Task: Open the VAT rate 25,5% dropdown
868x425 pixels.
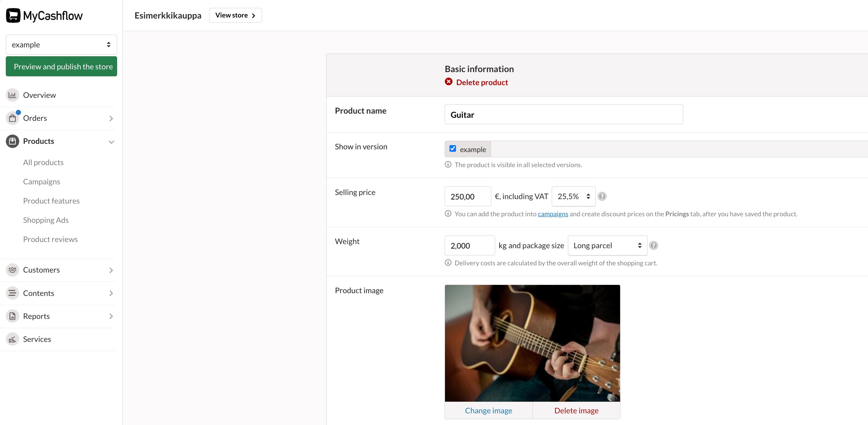Action: coord(573,196)
